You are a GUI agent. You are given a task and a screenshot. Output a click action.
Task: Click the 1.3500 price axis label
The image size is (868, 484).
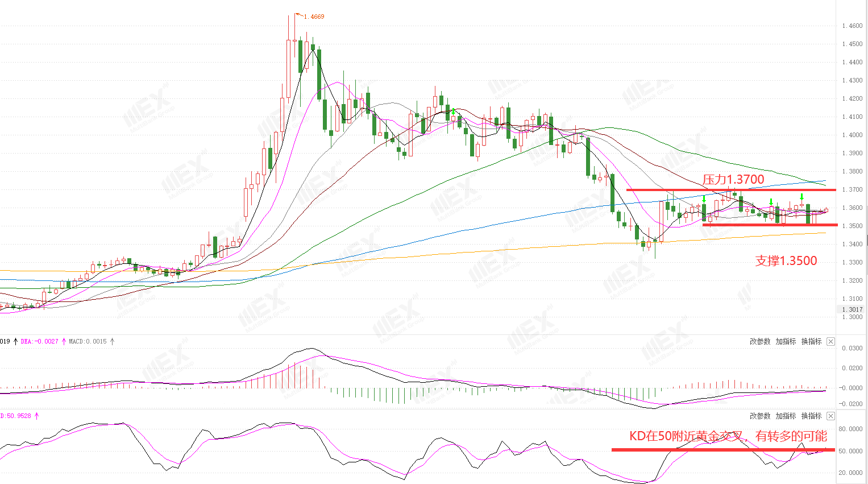(x=852, y=226)
